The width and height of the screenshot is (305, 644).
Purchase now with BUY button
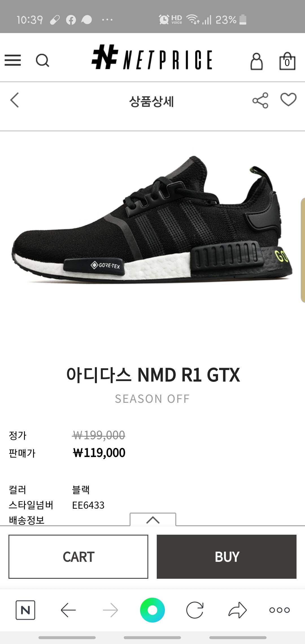[226, 556]
